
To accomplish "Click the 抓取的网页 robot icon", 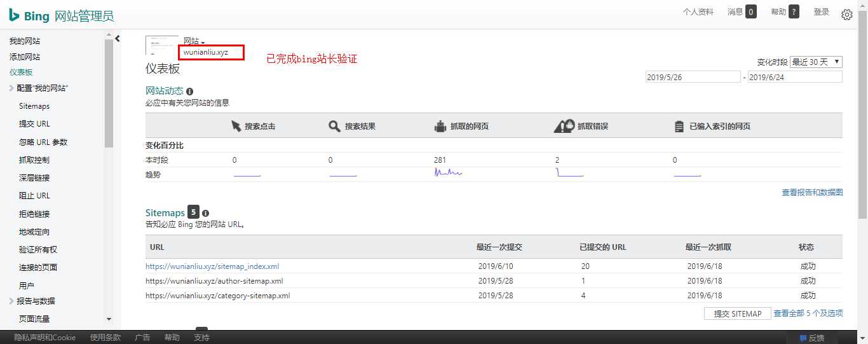I will (x=440, y=126).
